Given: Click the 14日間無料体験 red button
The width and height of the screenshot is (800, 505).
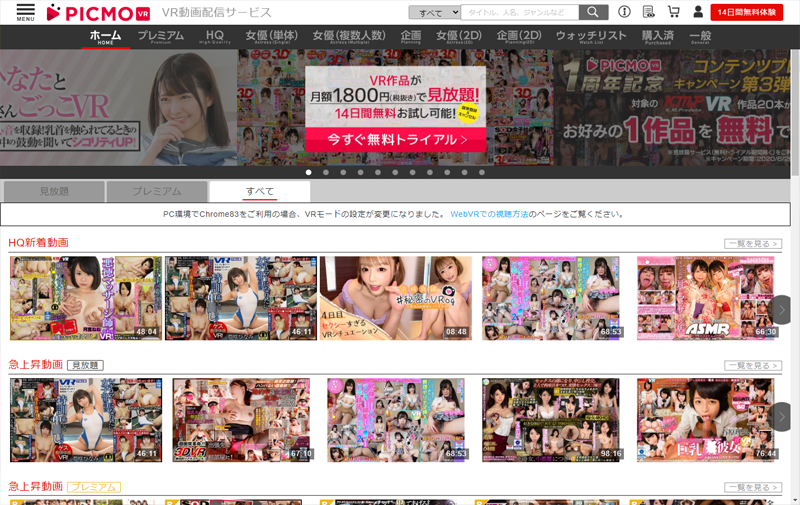Looking at the screenshot, I should (x=746, y=12).
